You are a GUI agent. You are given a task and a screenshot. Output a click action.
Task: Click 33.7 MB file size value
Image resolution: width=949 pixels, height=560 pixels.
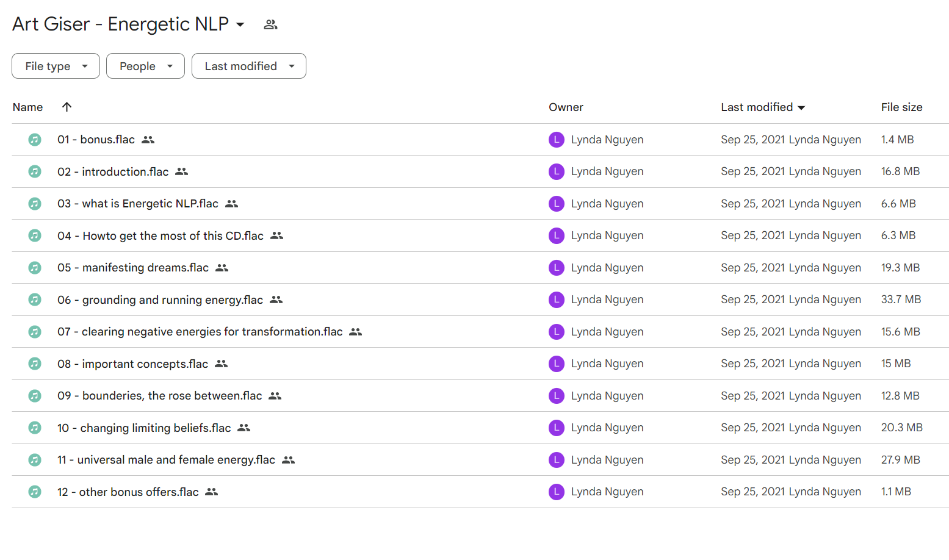[x=901, y=300]
